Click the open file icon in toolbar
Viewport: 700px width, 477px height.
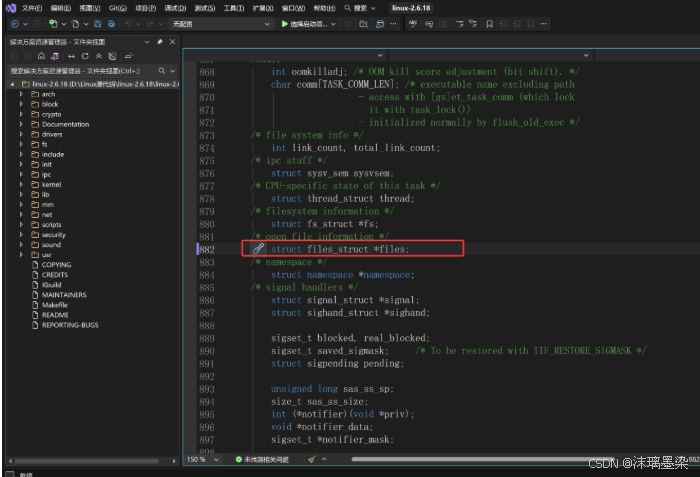pos(75,24)
